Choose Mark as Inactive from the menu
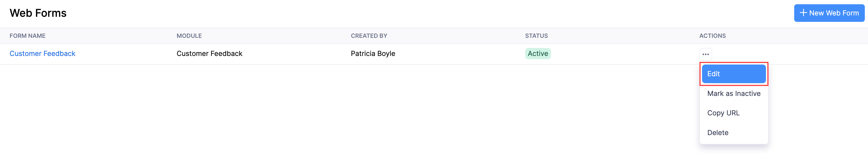Screen dimensions: 868x154 point(733,93)
